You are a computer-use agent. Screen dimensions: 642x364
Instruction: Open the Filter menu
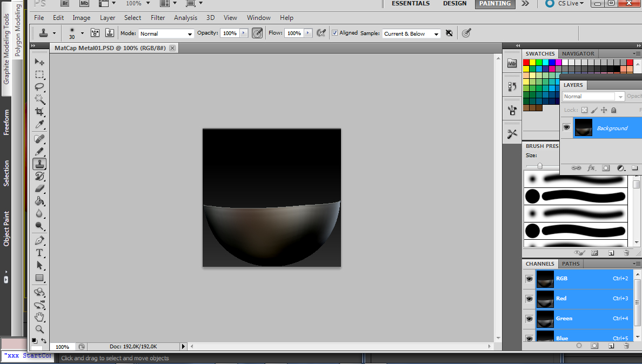pyautogui.click(x=158, y=18)
